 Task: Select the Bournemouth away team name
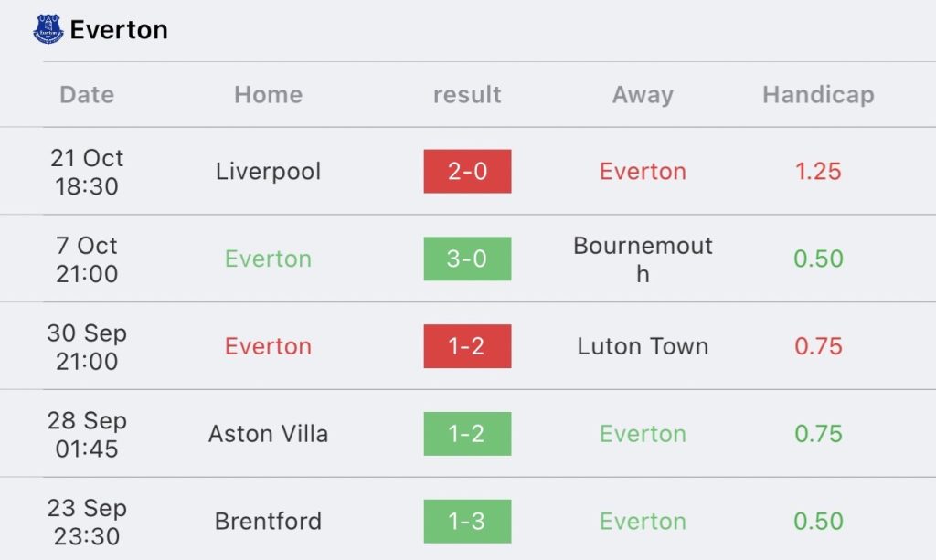643,259
